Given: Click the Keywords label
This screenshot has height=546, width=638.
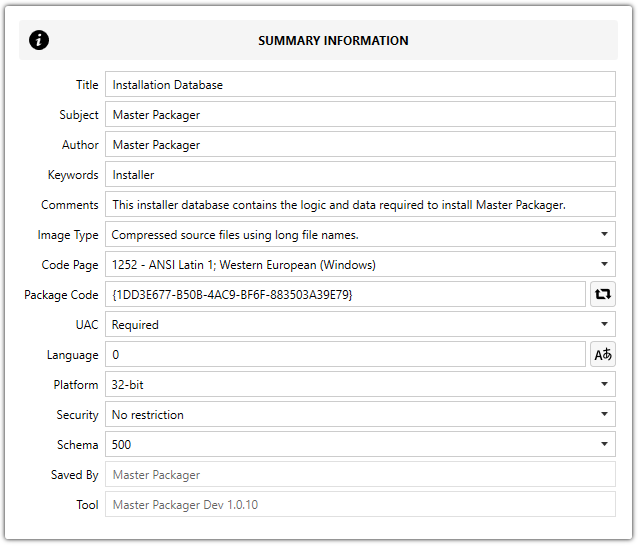Looking at the screenshot, I should pyautogui.click(x=73, y=175).
